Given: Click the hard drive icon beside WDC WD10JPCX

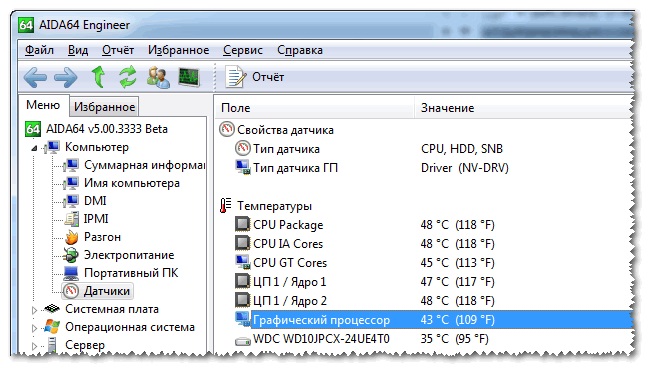Looking at the screenshot, I should click(x=242, y=341).
